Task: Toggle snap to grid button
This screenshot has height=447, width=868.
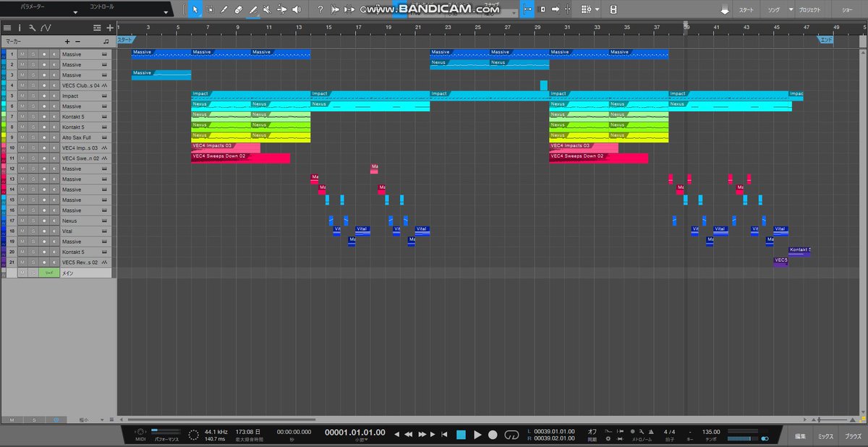Action: tap(527, 9)
